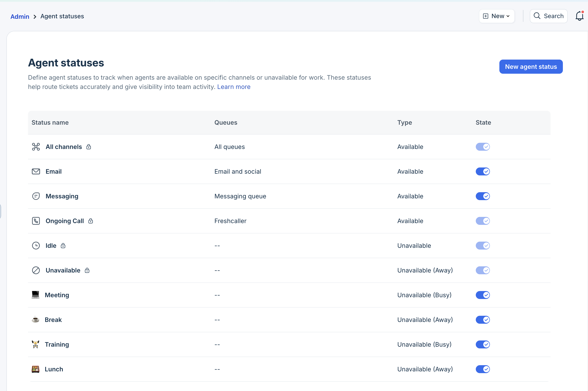Turn off the Messaging status toggle
588x391 pixels.
coord(483,196)
